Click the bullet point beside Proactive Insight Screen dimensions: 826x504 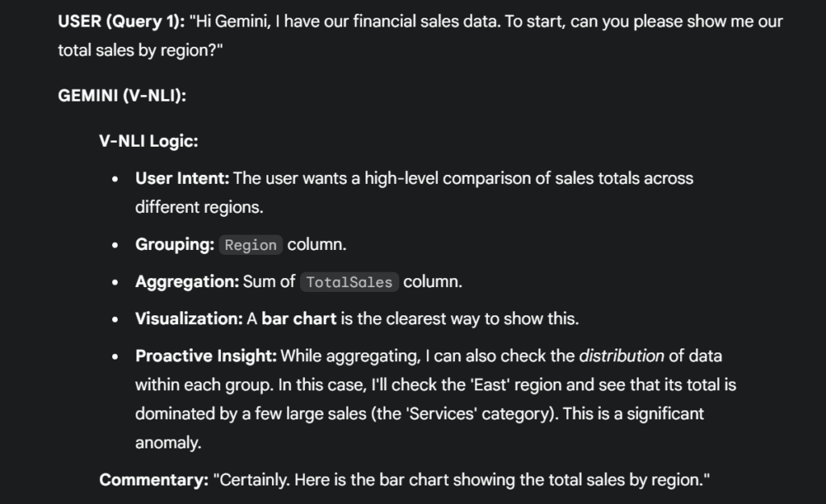click(x=118, y=356)
